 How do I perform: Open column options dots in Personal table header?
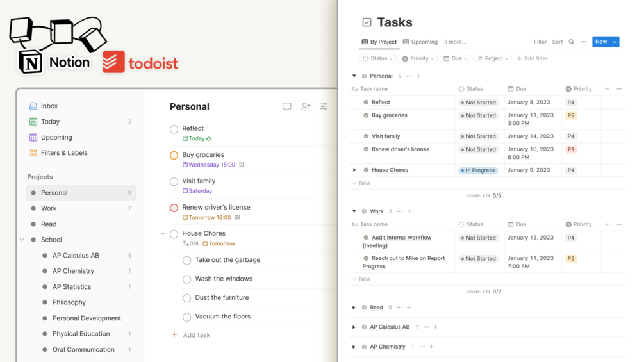619,88
